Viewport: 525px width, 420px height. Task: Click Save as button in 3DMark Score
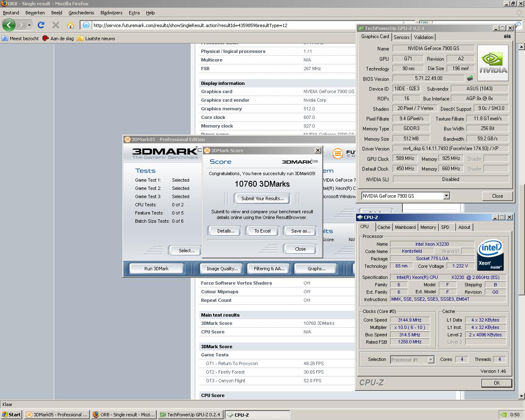pyautogui.click(x=301, y=231)
